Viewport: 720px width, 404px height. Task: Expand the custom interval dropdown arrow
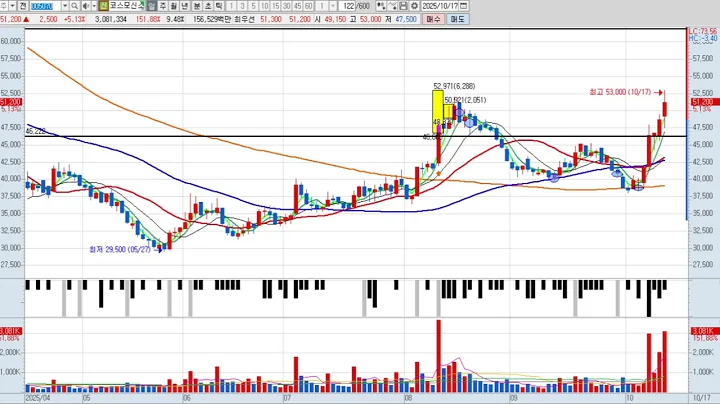click(x=333, y=6)
